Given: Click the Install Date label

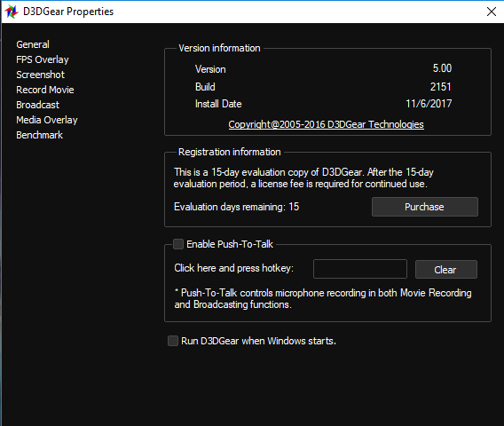Looking at the screenshot, I should 218,104.
